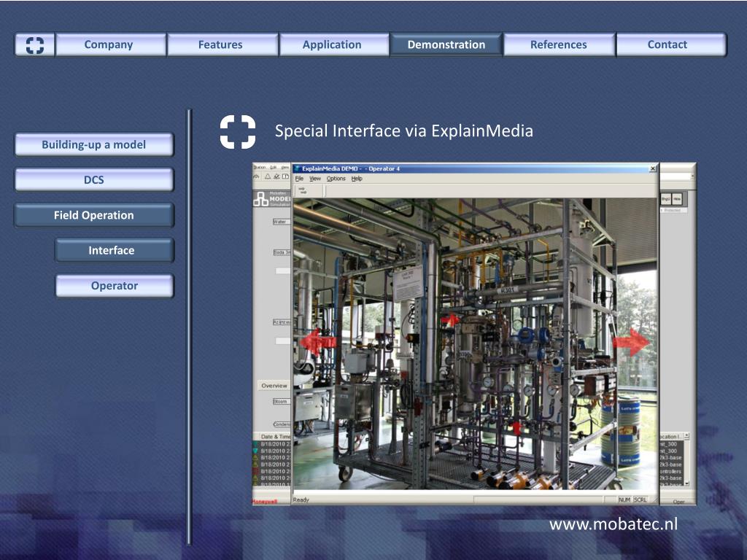The width and height of the screenshot is (747, 560).
Task: Open the Operator sub-item
Action: 115,286
